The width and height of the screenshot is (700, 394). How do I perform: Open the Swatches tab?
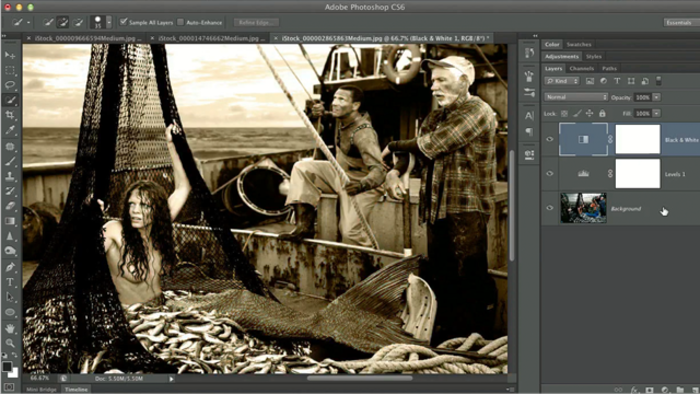[579, 44]
